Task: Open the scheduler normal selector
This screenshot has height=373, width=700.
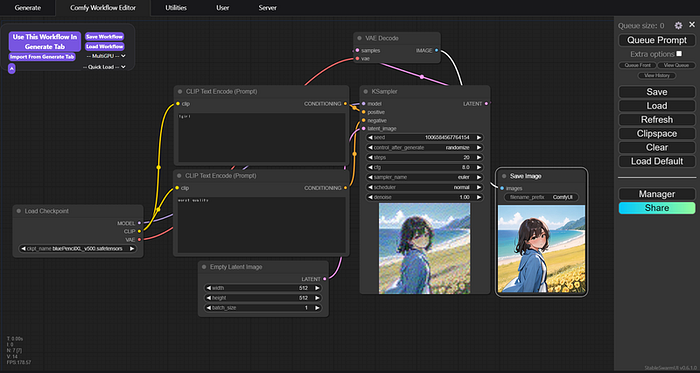Action: (425, 187)
